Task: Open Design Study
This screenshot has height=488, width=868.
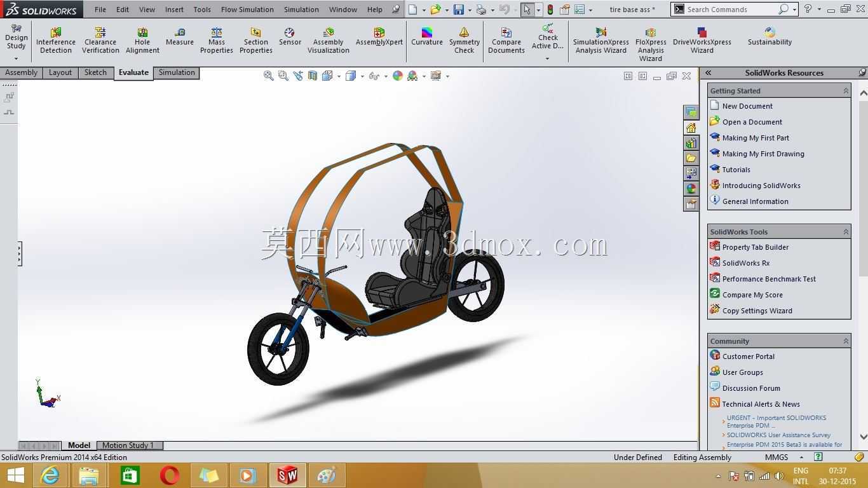Action: pos(17,37)
